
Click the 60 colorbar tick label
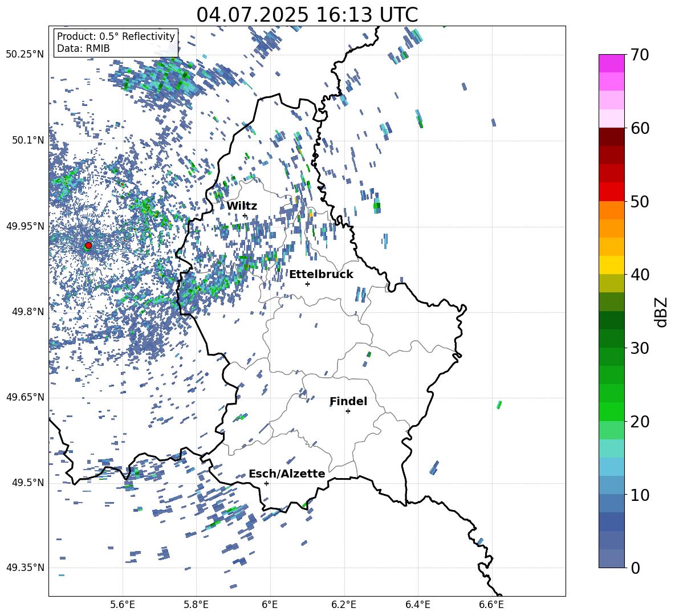[640, 128]
